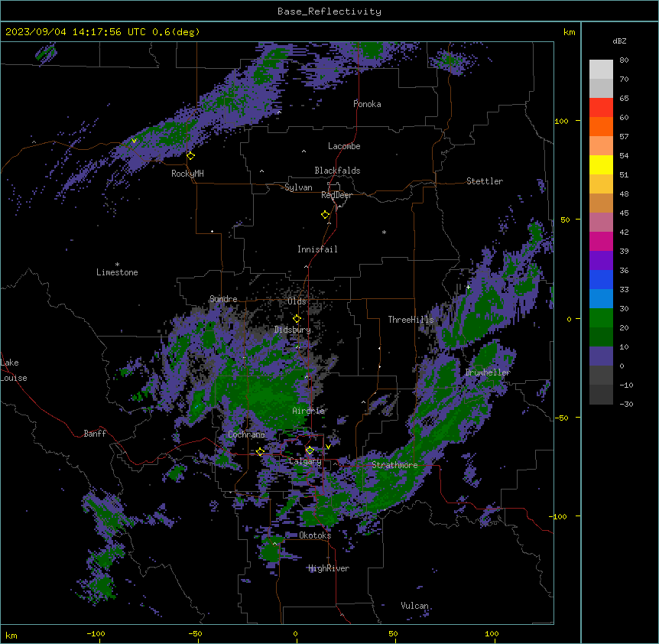Click the Calgary city label
The image size is (659, 644).
pyautogui.click(x=305, y=461)
